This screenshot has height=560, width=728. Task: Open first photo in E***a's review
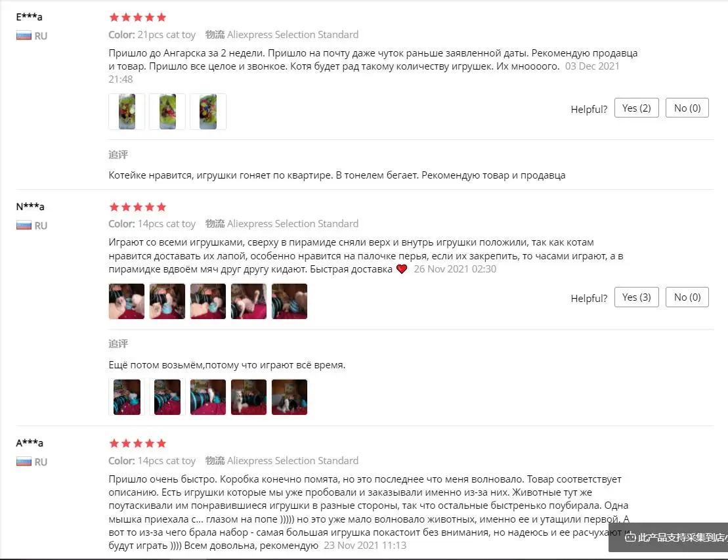click(127, 112)
